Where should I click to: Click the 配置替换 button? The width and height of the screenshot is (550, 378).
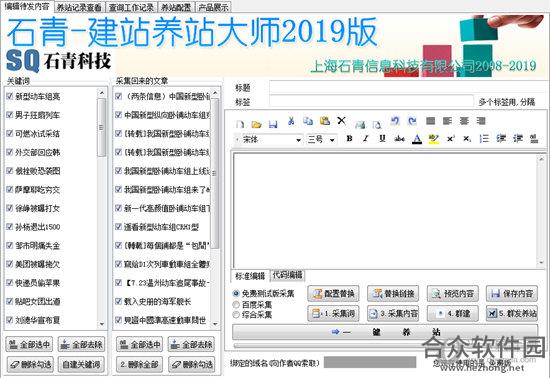[333, 293]
